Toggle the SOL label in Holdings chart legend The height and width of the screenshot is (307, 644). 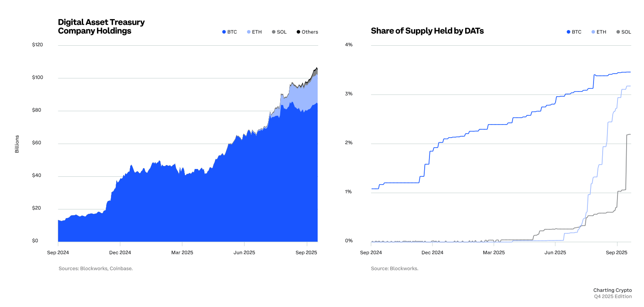(x=282, y=32)
